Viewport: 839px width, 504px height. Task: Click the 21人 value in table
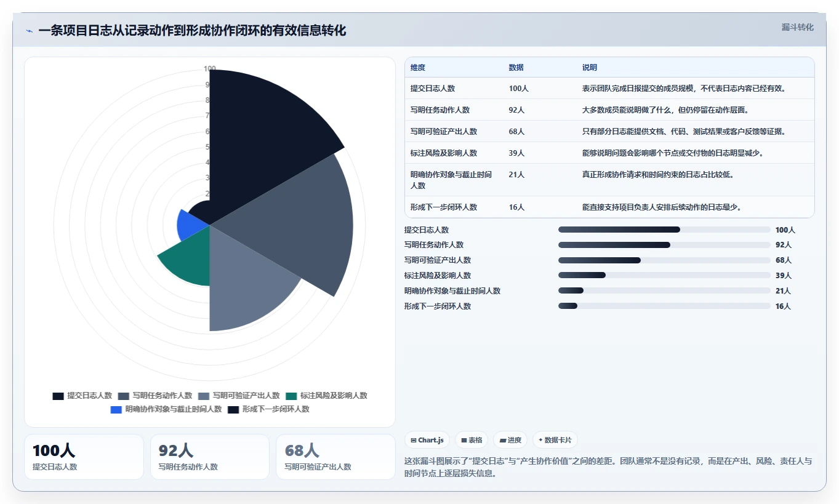coord(517,175)
